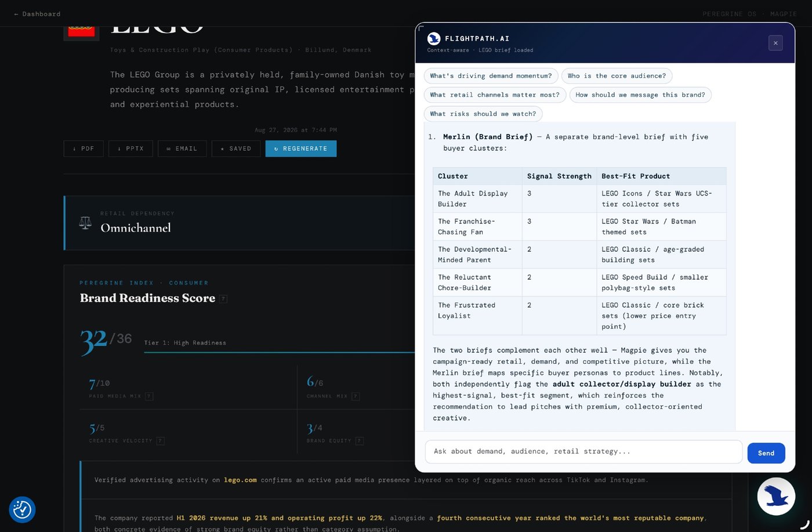Ask "What's driving demand momentum?" suggestion

pyautogui.click(x=491, y=76)
